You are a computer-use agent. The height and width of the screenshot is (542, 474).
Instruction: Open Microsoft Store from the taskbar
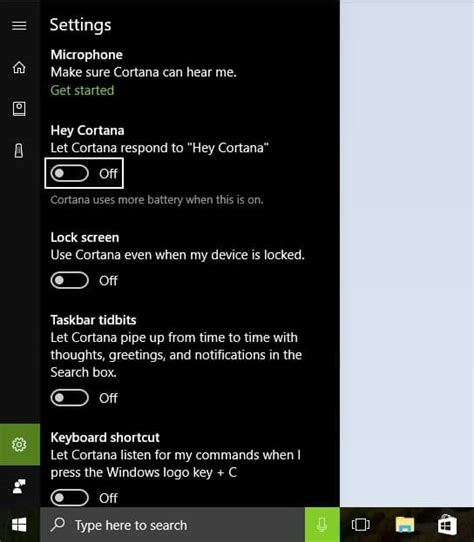point(447,525)
